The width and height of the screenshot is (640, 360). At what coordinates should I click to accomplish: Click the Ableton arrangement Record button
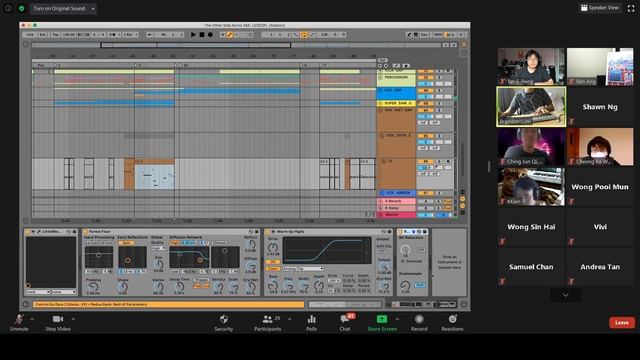pyautogui.click(x=210, y=35)
